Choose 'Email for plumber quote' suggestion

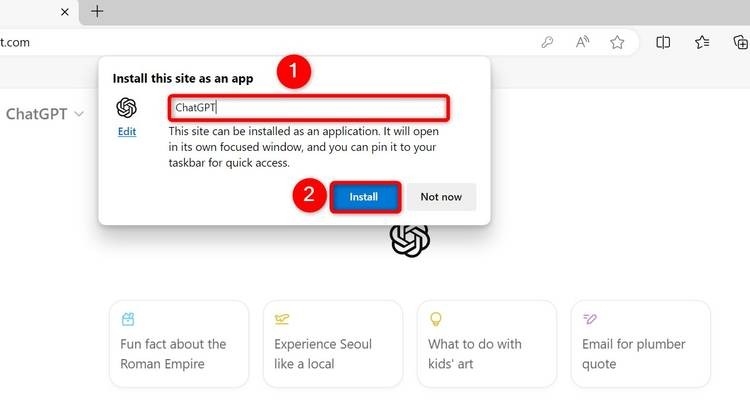click(641, 344)
